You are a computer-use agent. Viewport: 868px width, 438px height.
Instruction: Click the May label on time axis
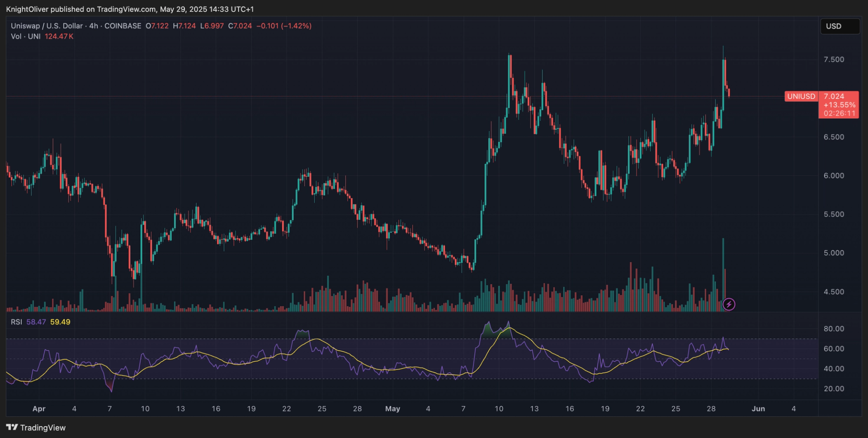click(392, 408)
